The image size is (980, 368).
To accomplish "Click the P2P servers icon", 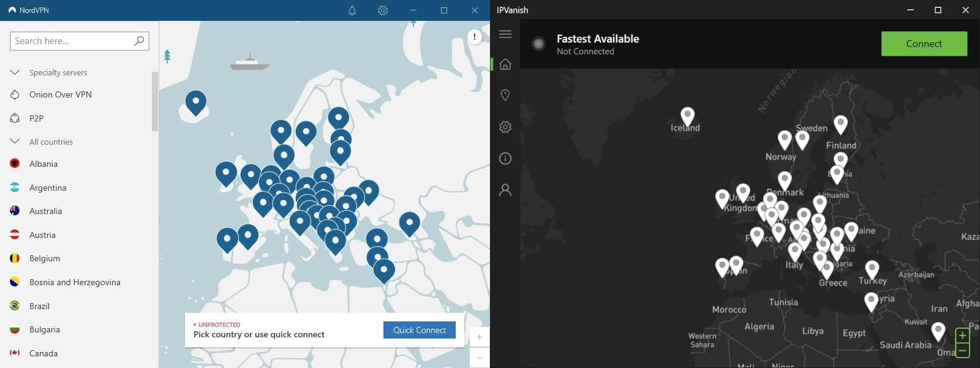I will click(15, 118).
